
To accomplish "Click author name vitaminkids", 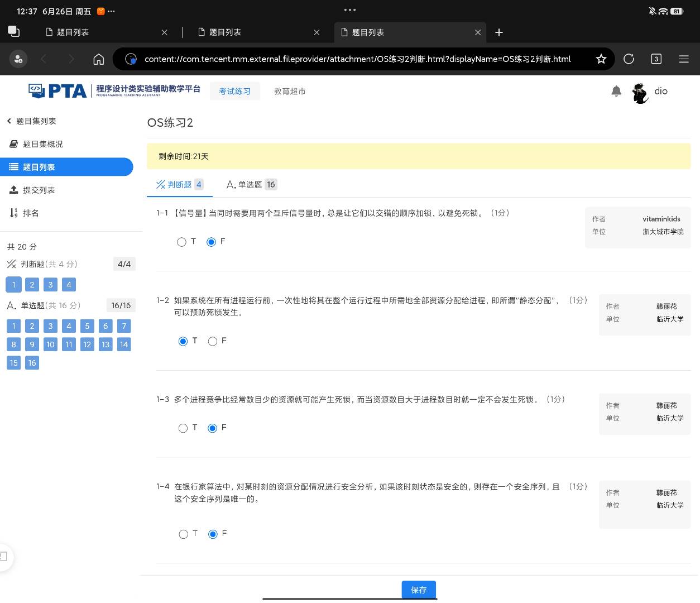I will tap(661, 219).
